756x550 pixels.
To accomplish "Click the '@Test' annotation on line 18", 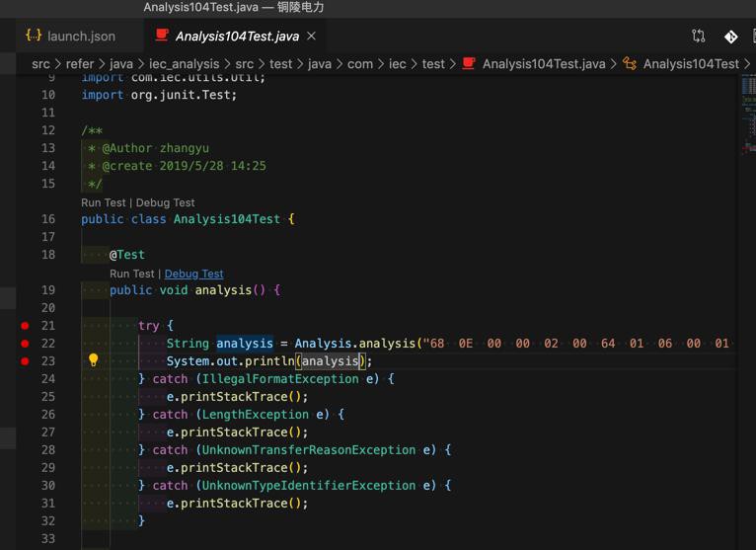I will click(126, 255).
